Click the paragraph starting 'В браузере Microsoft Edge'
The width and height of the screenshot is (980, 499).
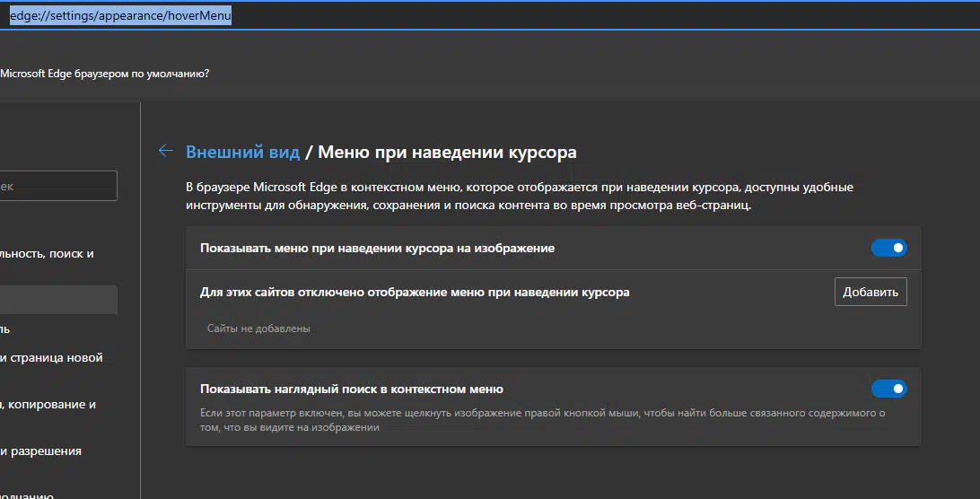click(520, 196)
